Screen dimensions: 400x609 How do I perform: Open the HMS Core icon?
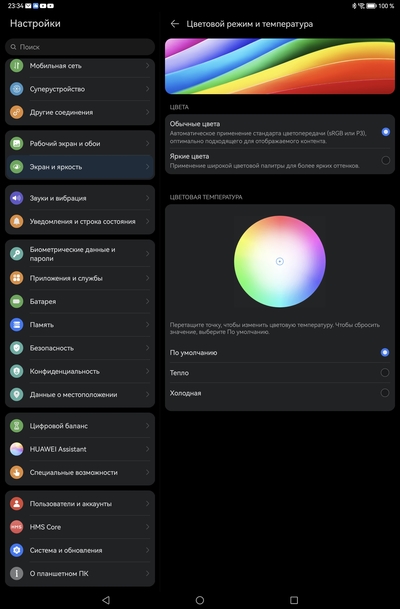click(16, 527)
